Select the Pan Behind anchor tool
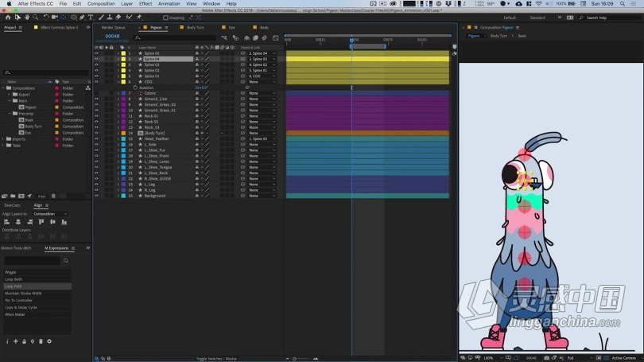 coord(64,18)
